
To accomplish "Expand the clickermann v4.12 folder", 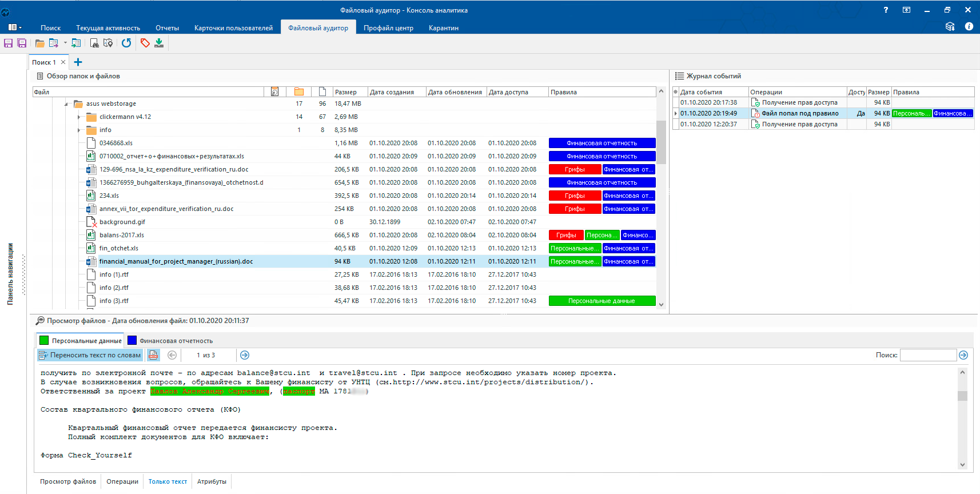I will click(x=79, y=117).
